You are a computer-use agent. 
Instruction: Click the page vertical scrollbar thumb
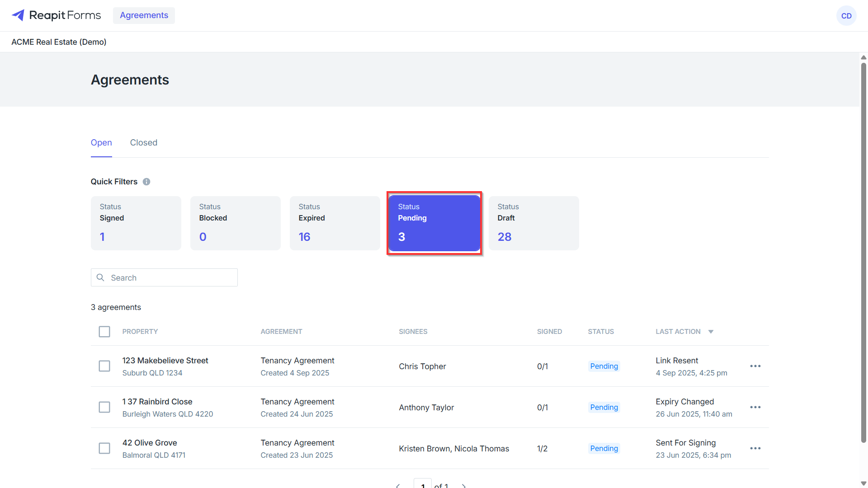pos(863,253)
